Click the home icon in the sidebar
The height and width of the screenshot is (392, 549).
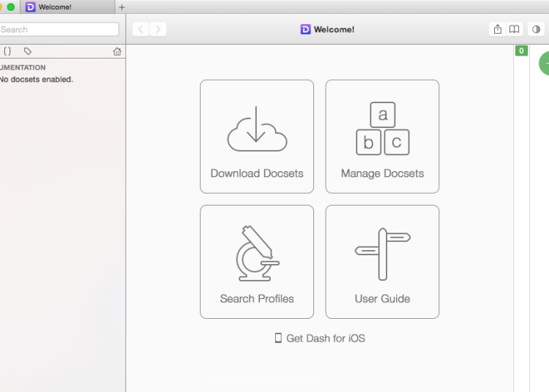point(117,52)
